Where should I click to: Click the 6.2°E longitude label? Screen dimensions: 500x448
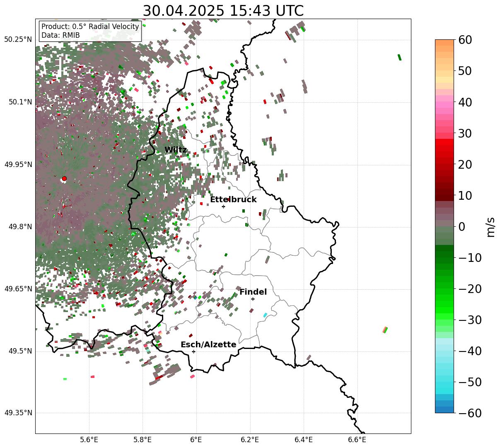250,439
